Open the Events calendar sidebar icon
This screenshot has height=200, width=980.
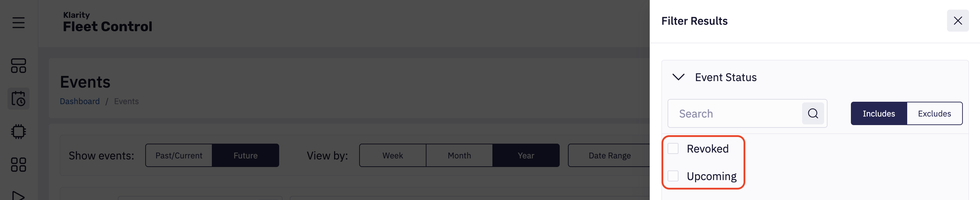coord(18,99)
